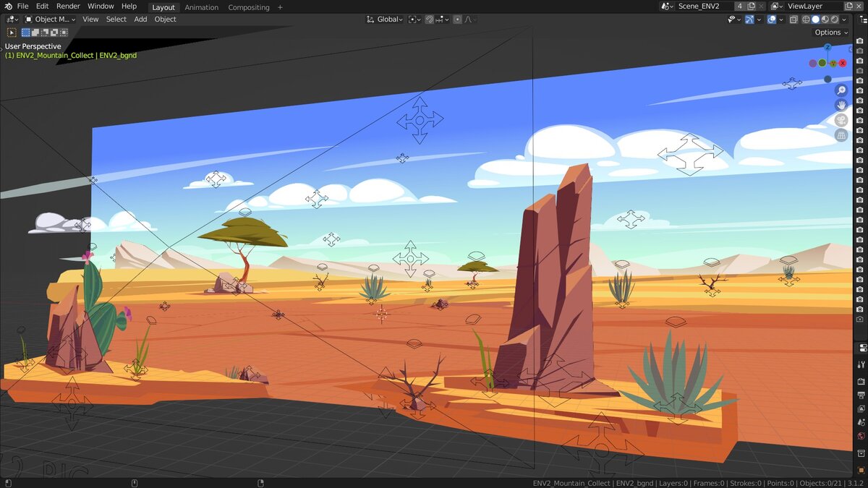Viewport: 868px width, 488px height.
Task: Toggle perspective/orthographic grid button
Action: coord(841,136)
